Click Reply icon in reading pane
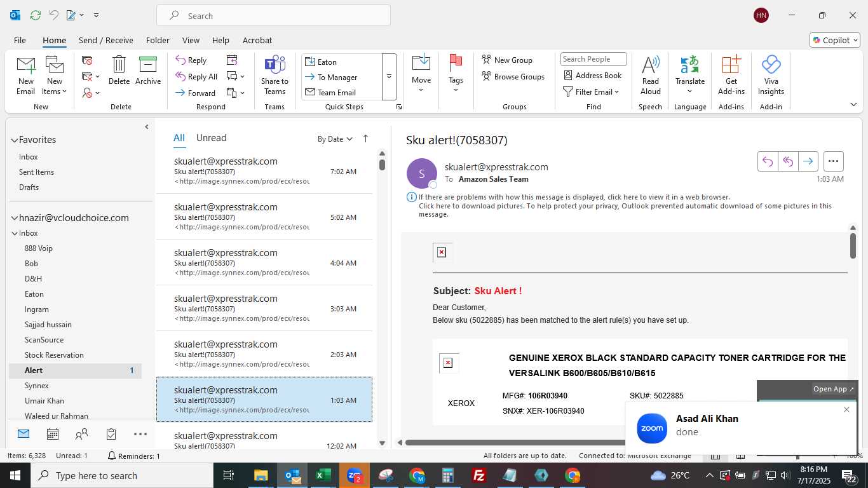The width and height of the screenshot is (868, 488). (768, 161)
